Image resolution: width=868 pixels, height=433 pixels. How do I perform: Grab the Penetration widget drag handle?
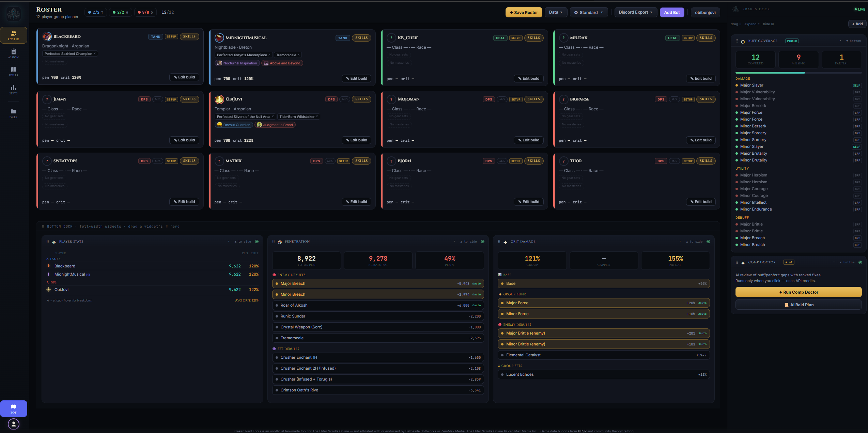coord(274,242)
